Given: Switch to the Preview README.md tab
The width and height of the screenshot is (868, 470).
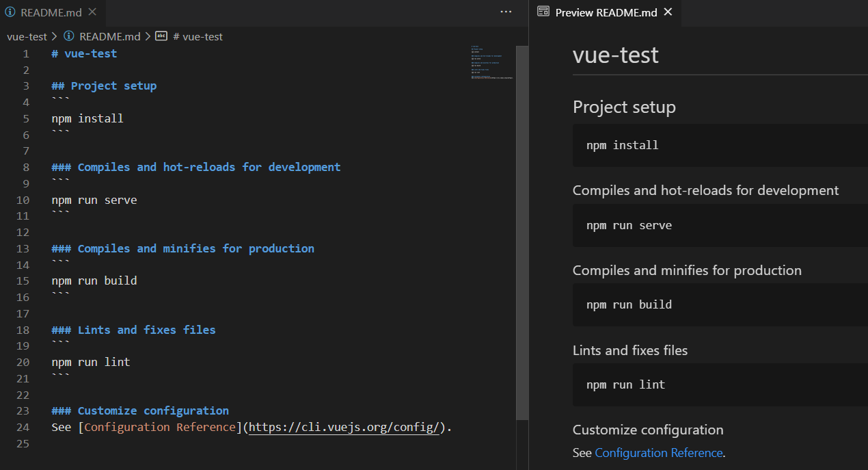Looking at the screenshot, I should click(x=606, y=12).
